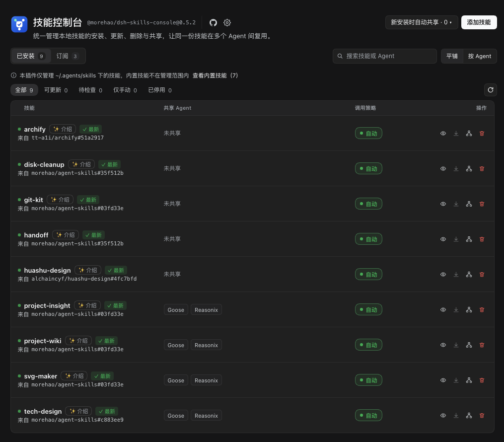The height and width of the screenshot is (442, 504).
Task: Refresh the skills list
Action: click(x=490, y=90)
